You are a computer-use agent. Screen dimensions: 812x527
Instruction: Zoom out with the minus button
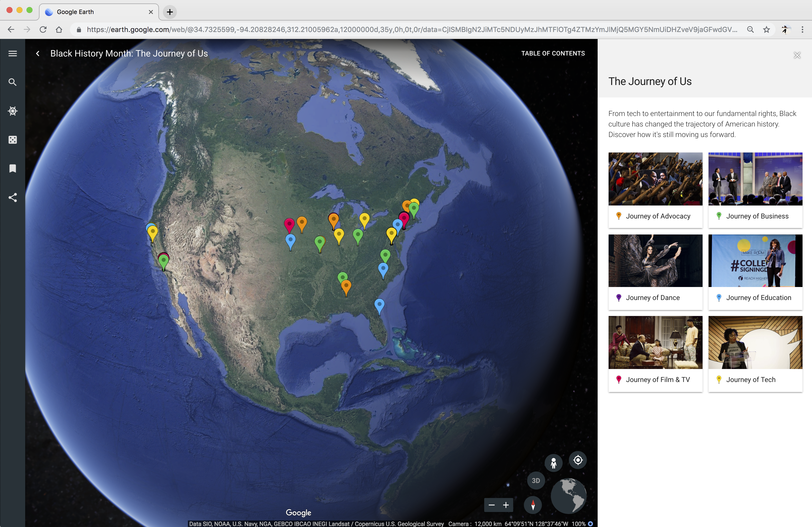[x=491, y=505]
